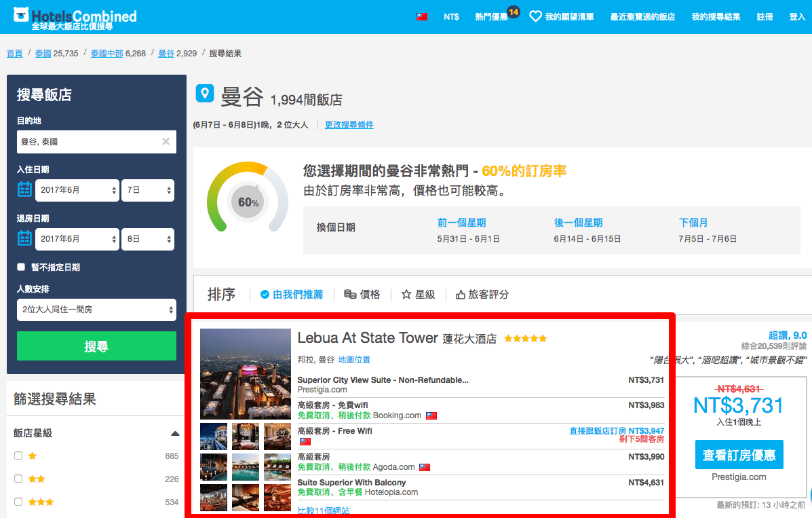812x518 pixels.
Task: Click 比較11個網站 link
Action: [324, 511]
